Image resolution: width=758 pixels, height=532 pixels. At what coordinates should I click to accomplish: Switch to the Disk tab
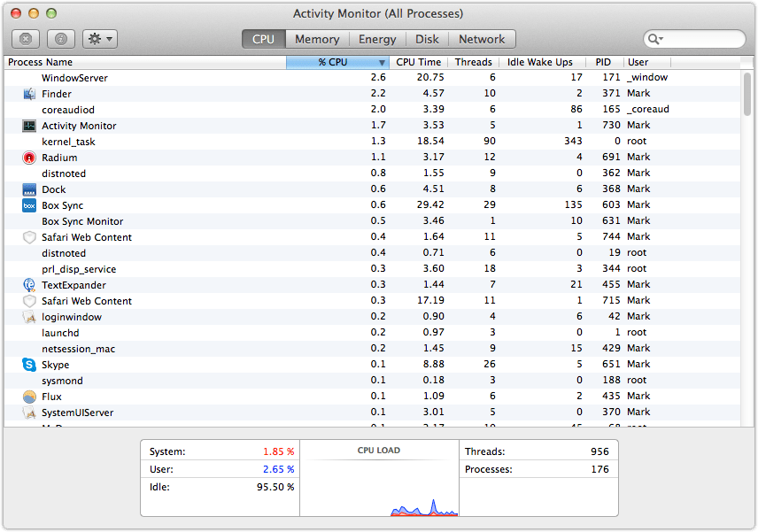pyautogui.click(x=428, y=39)
